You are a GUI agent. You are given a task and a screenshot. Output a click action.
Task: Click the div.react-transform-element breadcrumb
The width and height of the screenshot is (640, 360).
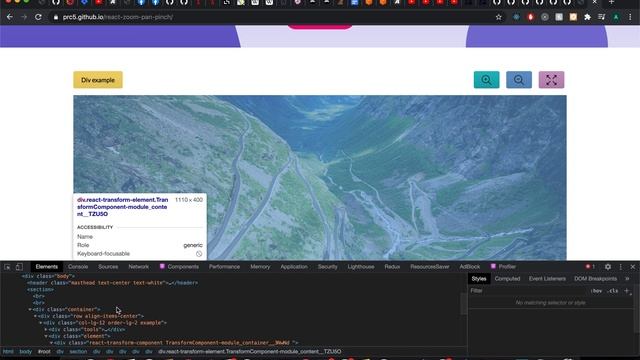tap(249, 351)
